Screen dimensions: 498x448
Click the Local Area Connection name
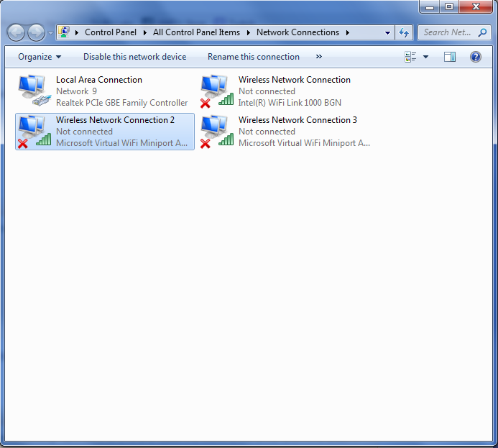point(98,80)
